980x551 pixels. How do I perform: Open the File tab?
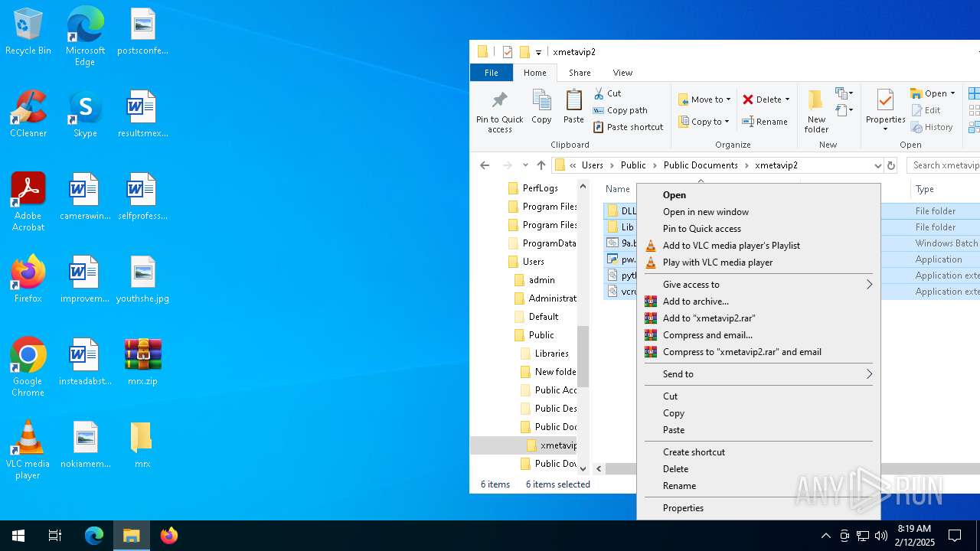click(492, 73)
